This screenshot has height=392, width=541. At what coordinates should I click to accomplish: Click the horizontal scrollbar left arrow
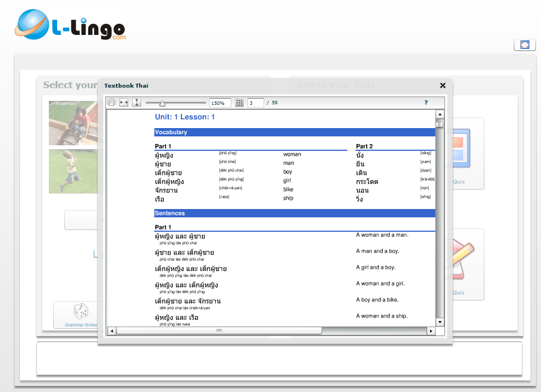(x=112, y=331)
